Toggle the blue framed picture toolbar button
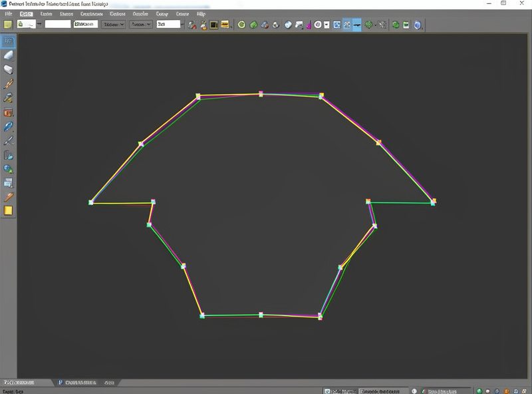This screenshot has height=394, width=532. [336, 25]
